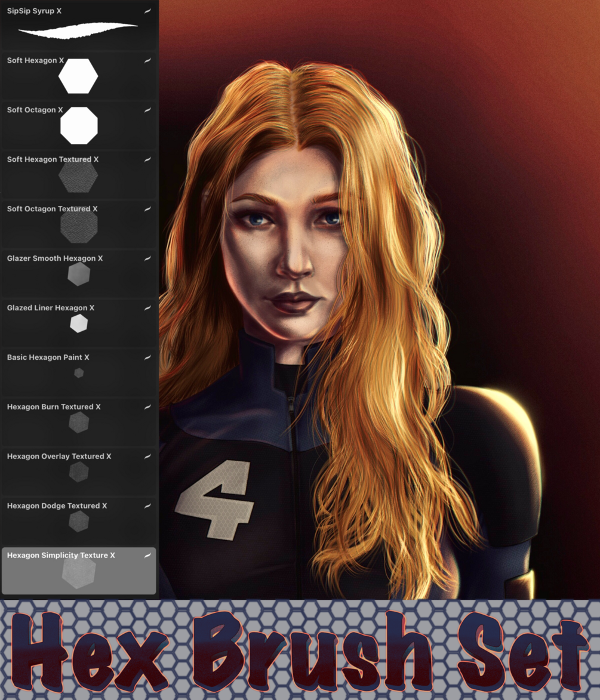Click the Glazer Smooth Hexagon X preview
Image resolution: width=600 pixels, height=700 pixels.
pos(79,274)
